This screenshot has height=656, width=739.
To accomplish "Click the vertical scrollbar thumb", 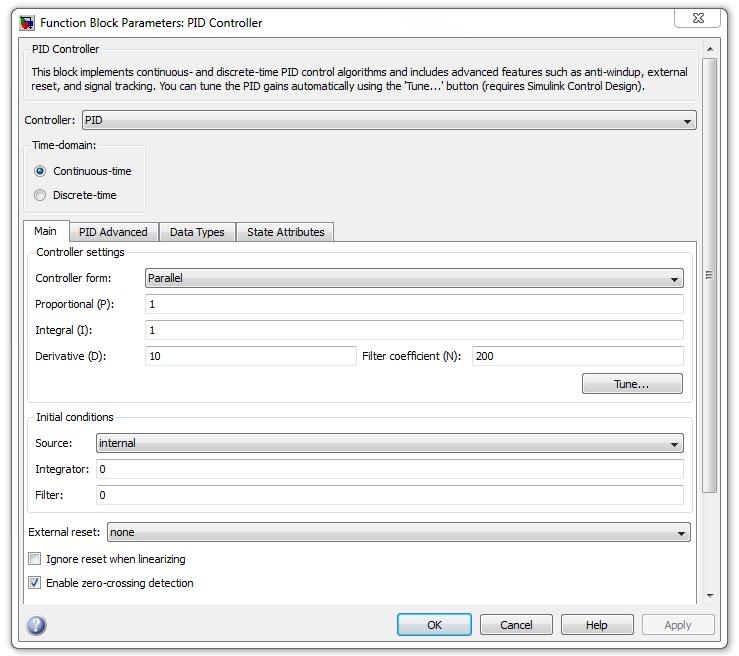I will coord(709,275).
